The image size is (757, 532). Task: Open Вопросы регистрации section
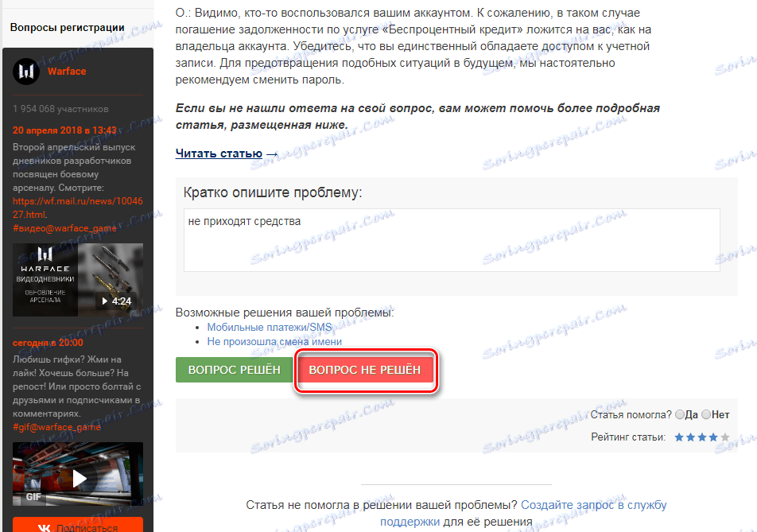67,28
